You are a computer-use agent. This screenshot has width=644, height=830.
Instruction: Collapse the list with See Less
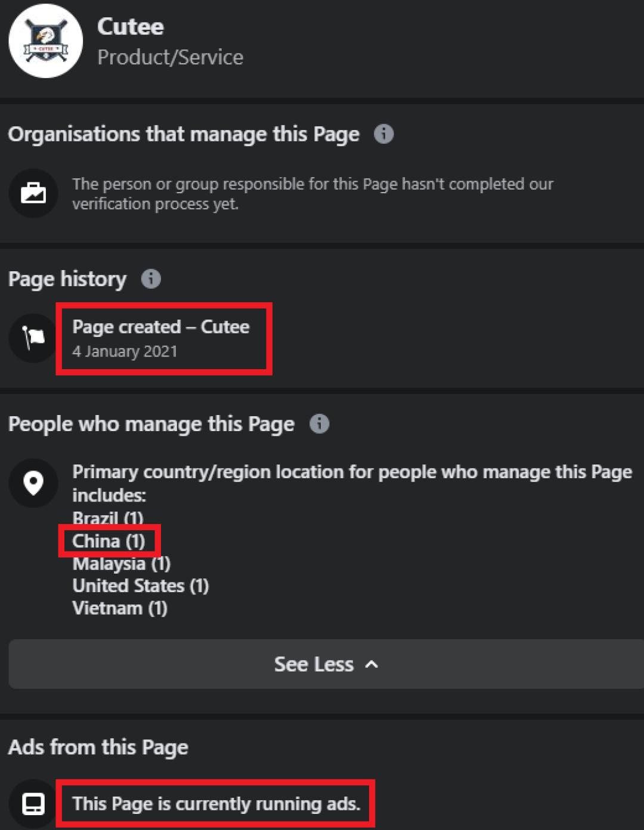[x=314, y=664]
